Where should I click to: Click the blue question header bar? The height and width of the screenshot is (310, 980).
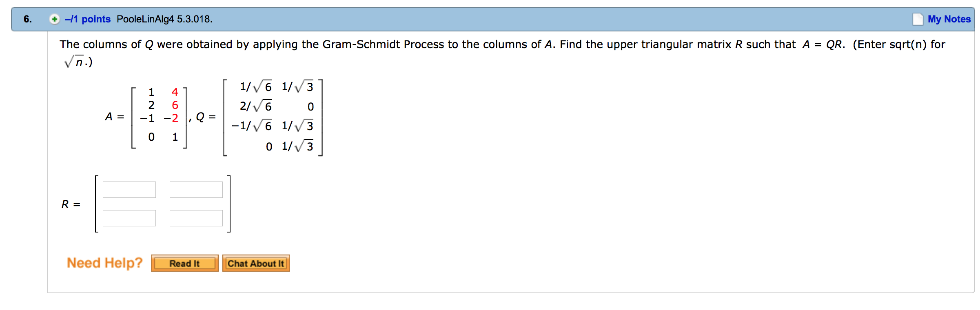click(x=490, y=19)
